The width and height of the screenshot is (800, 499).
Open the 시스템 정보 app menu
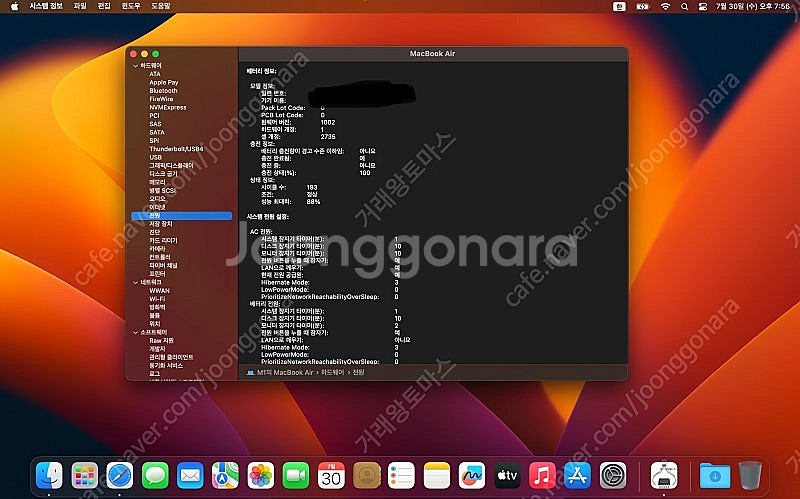[46, 6]
